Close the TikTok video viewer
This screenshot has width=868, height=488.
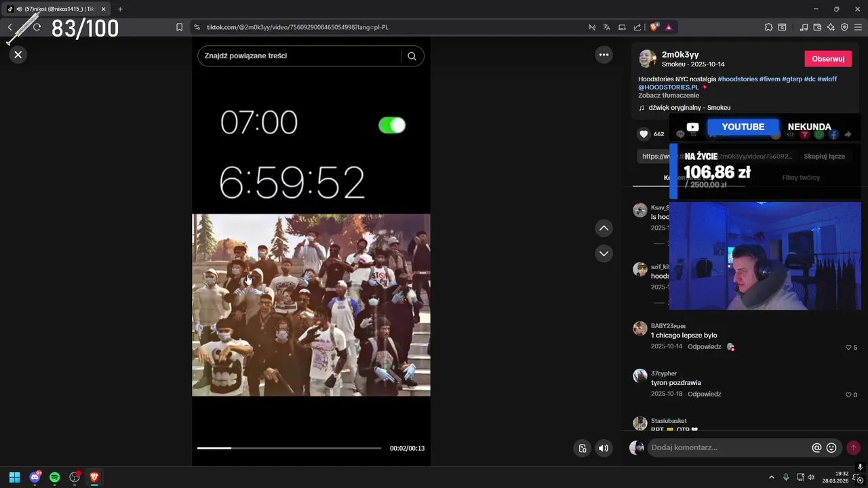18,55
